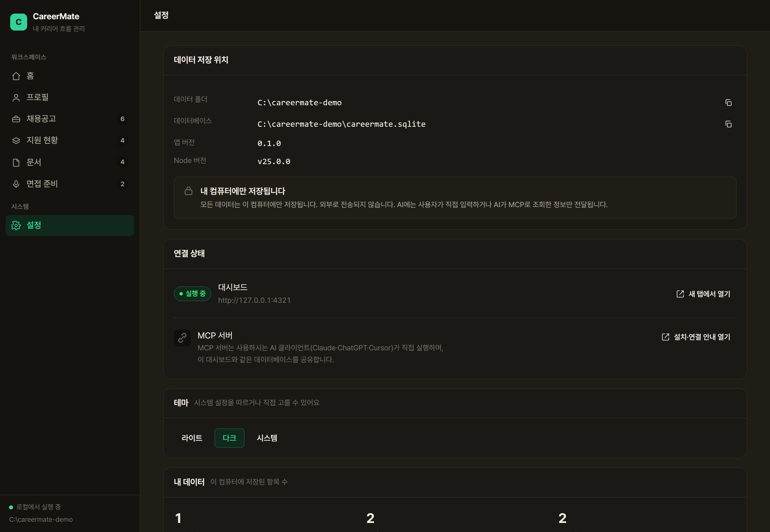Click the green status dot in sidebar footer
Image resolution: width=770 pixels, height=532 pixels.
click(x=11, y=507)
